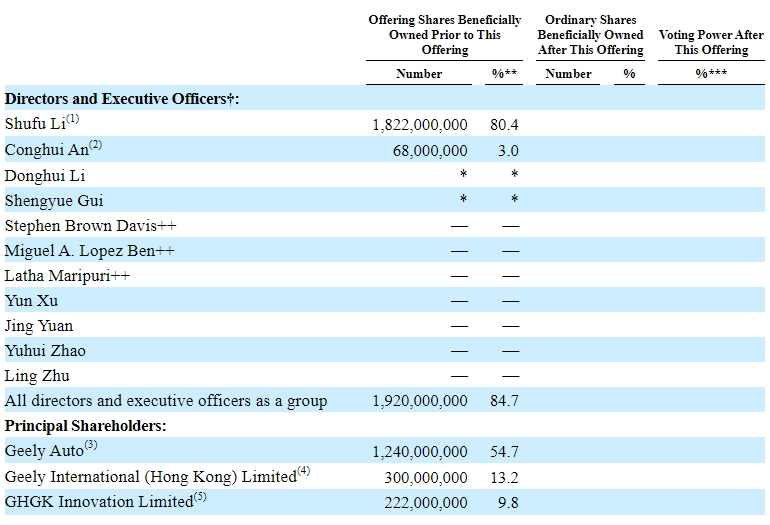Click the 1,920,000,000 group total
770x525 pixels.
(x=419, y=401)
